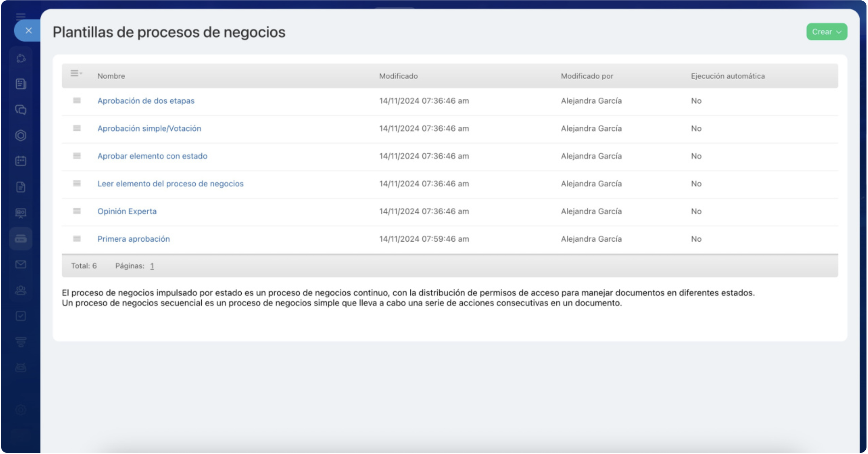Click the employees group sidebar icon
868x454 pixels.
[x=21, y=290]
